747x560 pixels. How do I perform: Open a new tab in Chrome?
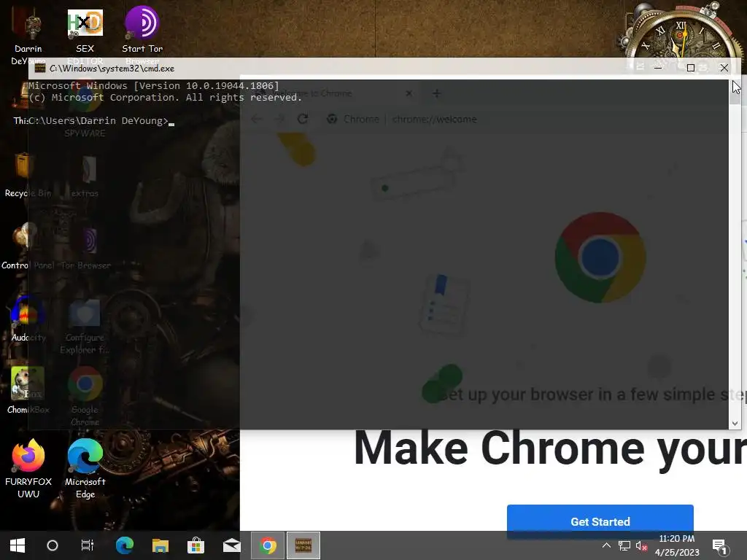point(437,93)
